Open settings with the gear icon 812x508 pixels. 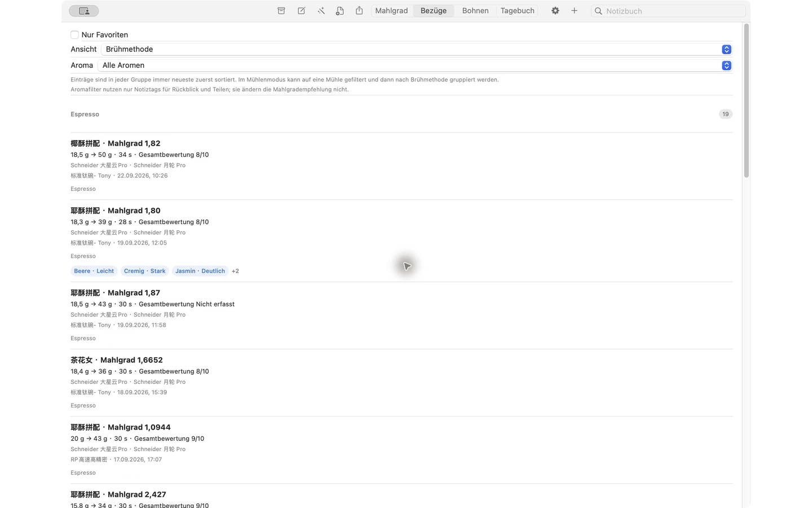(x=555, y=11)
